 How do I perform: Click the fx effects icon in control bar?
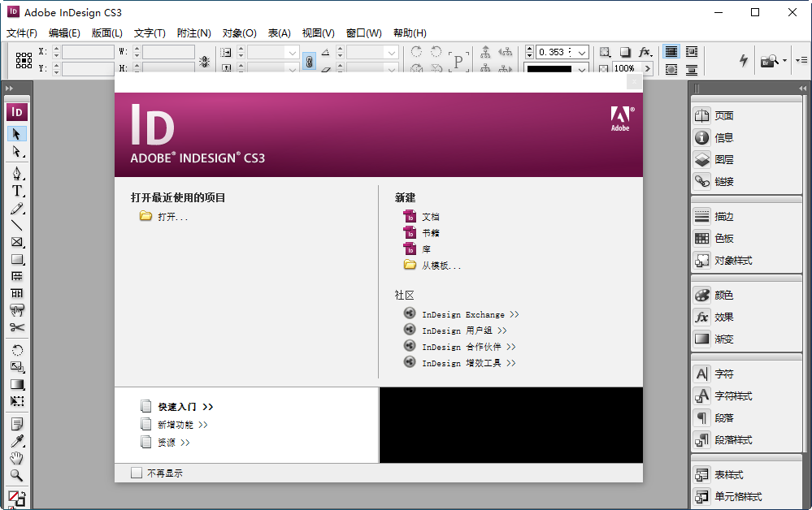[645, 52]
